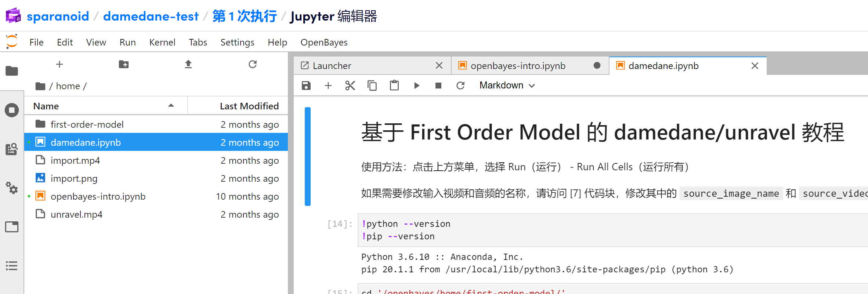Restart the kernel from notebook toolbar

tap(460, 86)
